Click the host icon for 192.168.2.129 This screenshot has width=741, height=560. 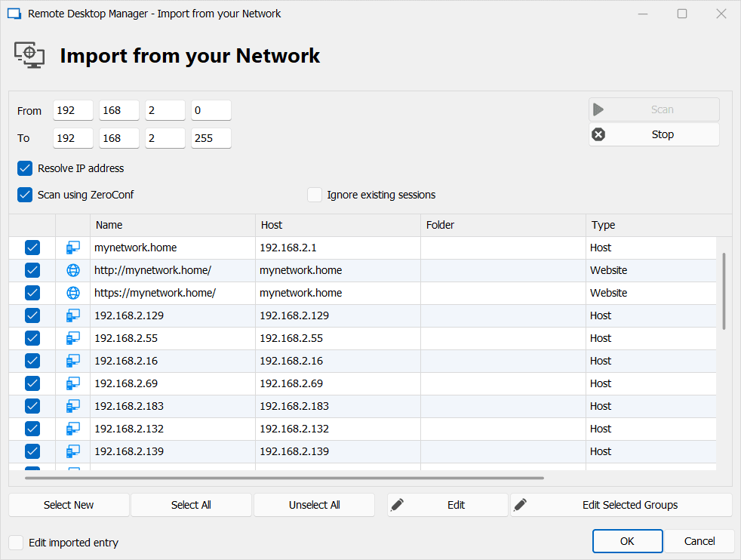coord(72,315)
